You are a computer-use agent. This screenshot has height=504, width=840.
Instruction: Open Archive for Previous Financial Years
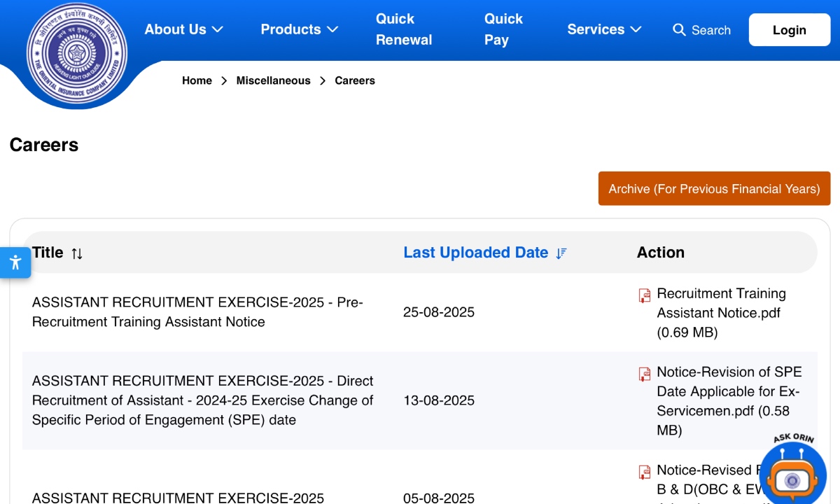pos(714,189)
